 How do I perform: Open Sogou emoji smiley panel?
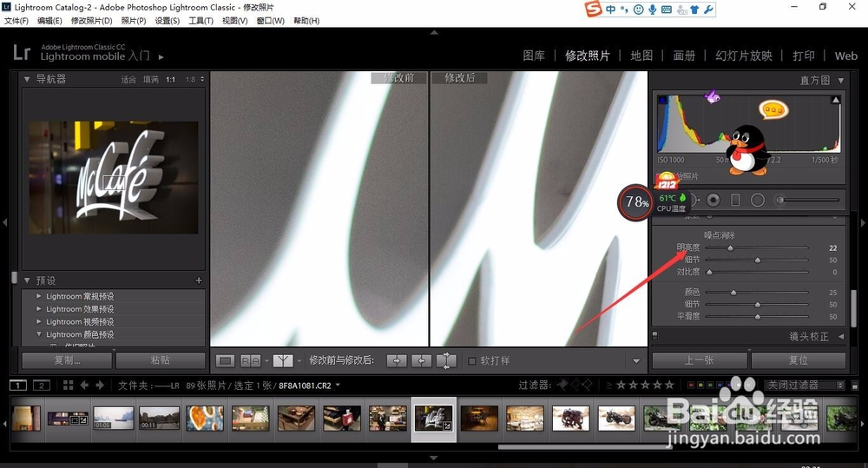click(x=638, y=10)
